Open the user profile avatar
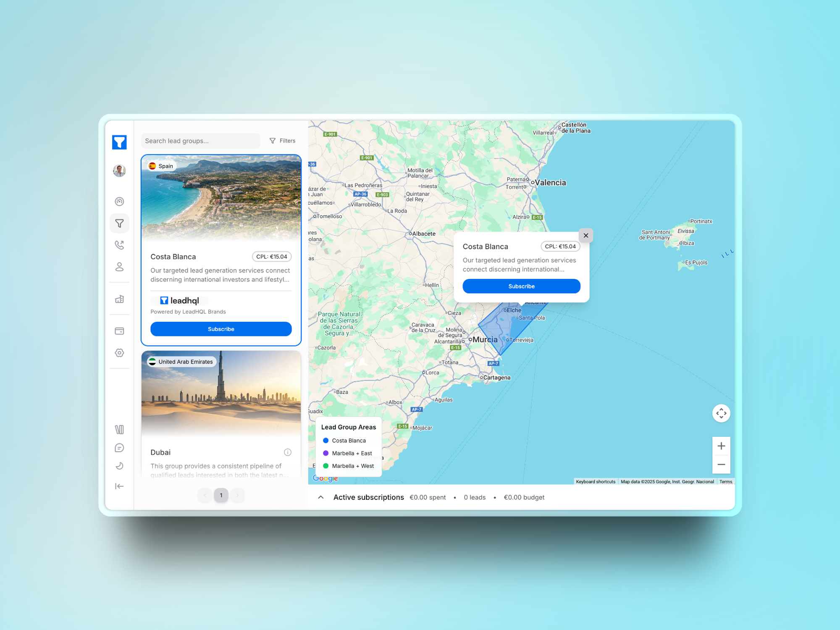This screenshot has height=630, width=840. click(119, 171)
